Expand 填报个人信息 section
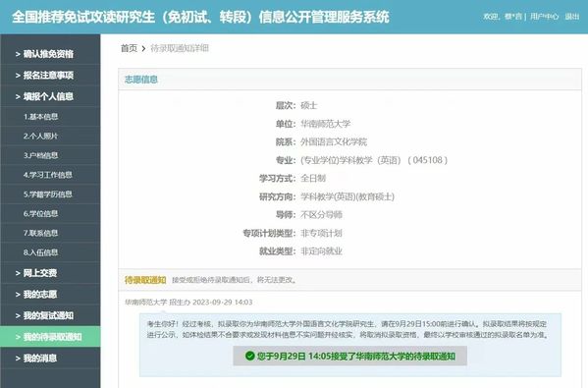 coord(50,97)
